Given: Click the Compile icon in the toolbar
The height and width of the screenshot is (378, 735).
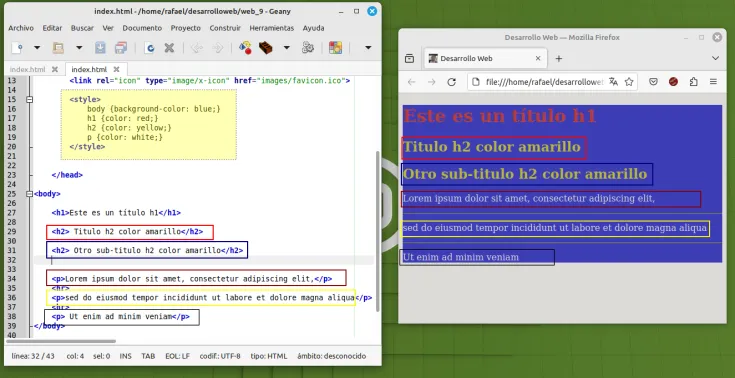Looking at the screenshot, I should (245, 47).
